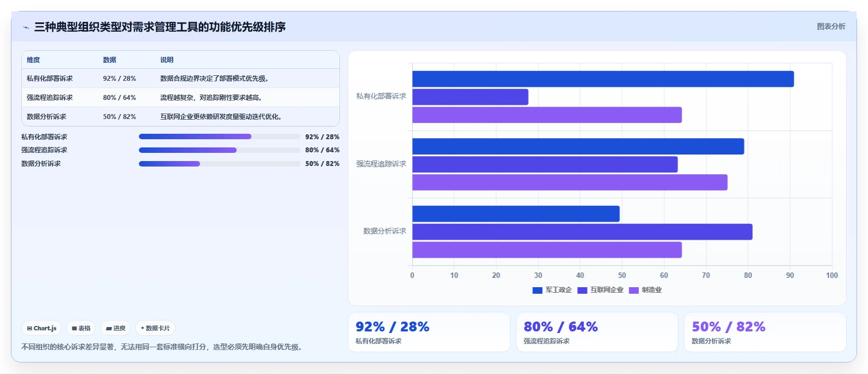Click progress label 50% / 82% beside bar
This screenshot has height=374, width=868.
point(322,164)
